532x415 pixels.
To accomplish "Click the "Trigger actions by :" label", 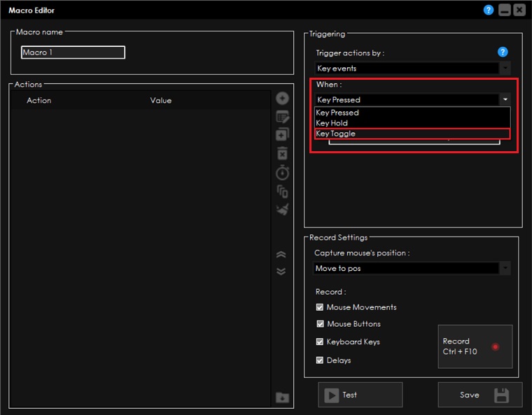I will (x=350, y=53).
